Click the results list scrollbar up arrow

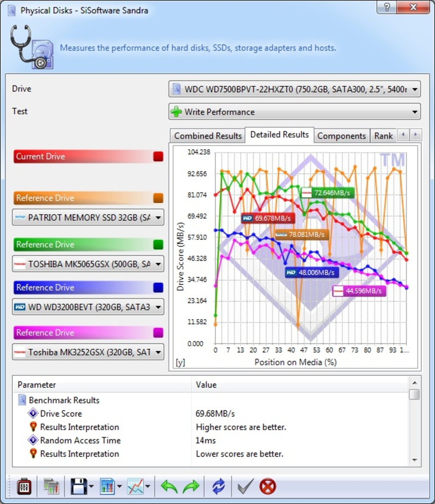point(415,382)
